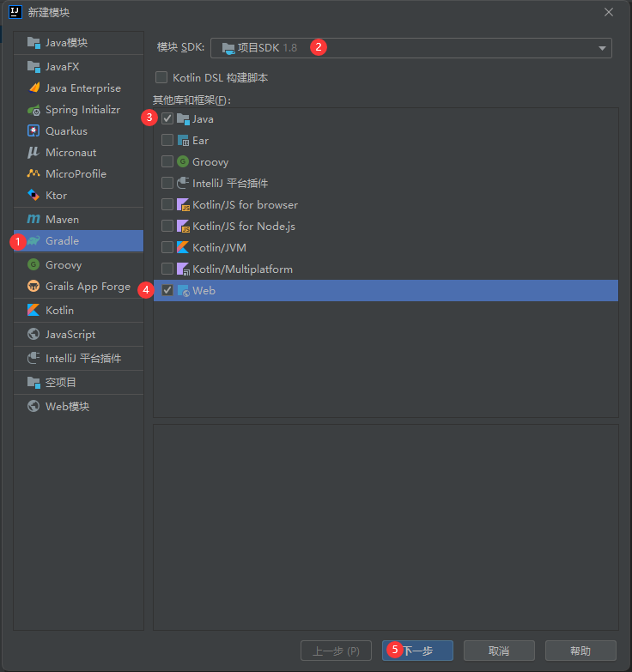Click the Quarkus logo icon

pyautogui.click(x=33, y=130)
